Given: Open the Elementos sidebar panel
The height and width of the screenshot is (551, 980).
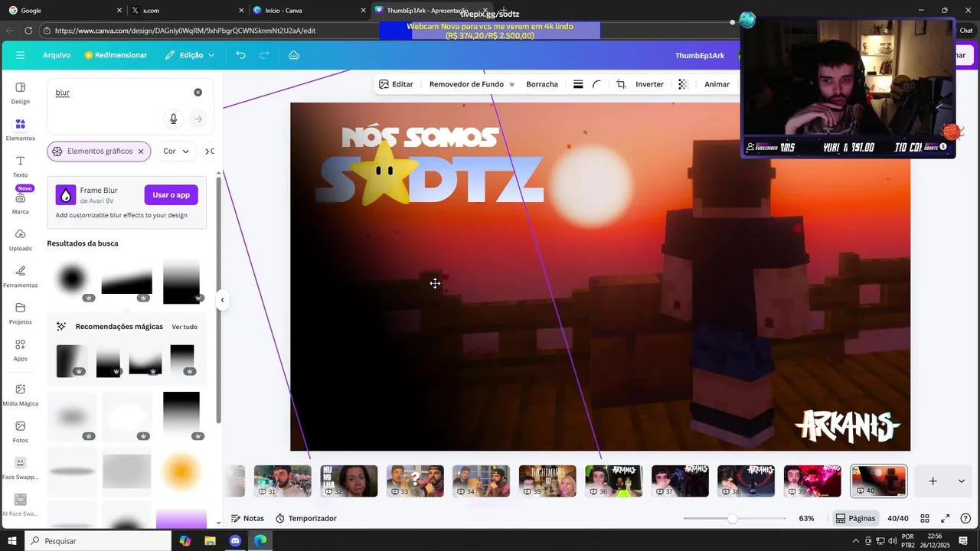Looking at the screenshot, I should click(21, 129).
